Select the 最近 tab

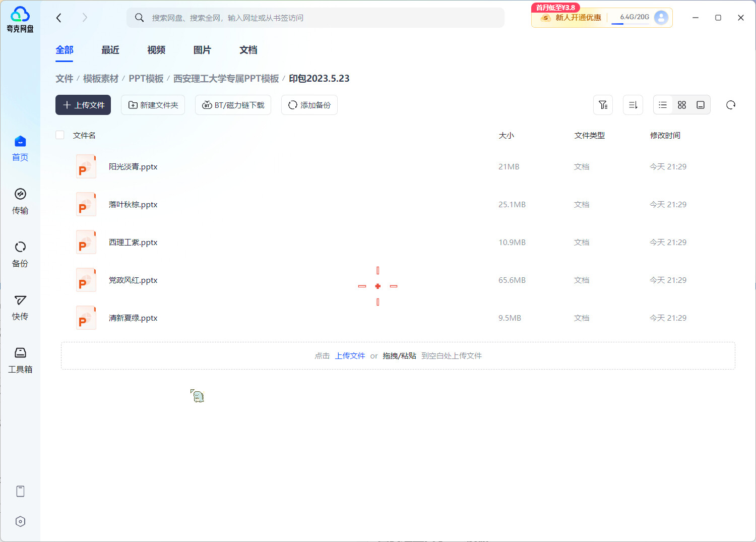110,50
